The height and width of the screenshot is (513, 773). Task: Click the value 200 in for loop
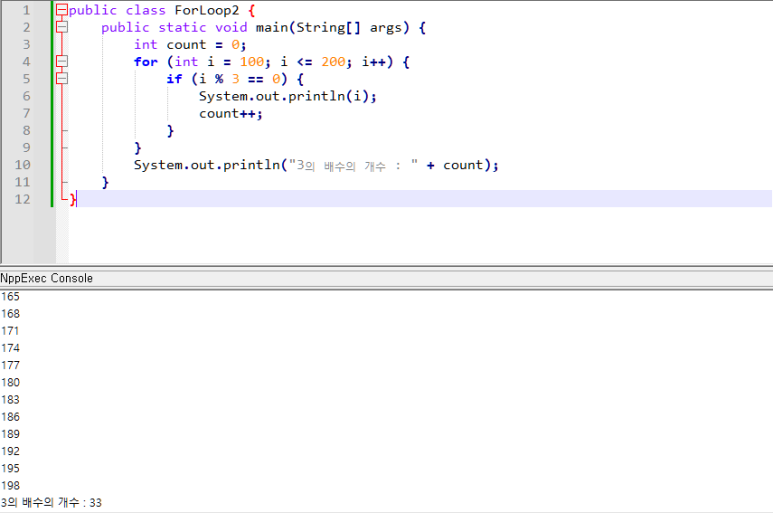pos(333,62)
